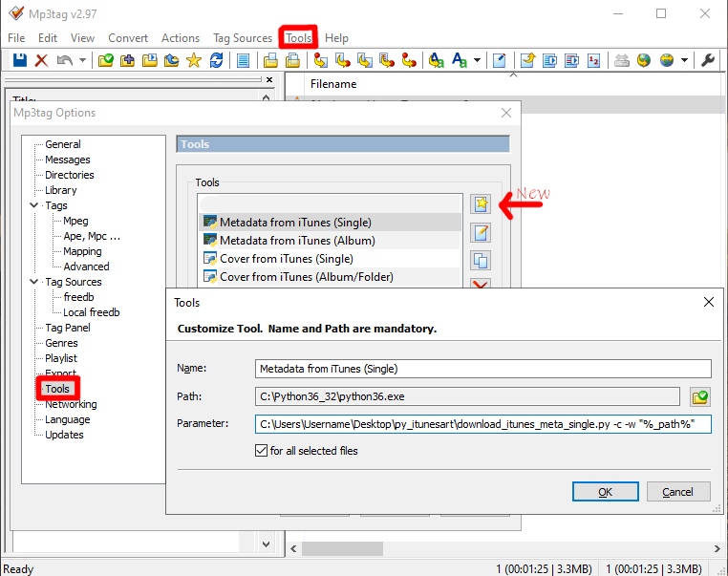Click the Add directory folder-plus icon
728x576 pixels.
tap(127, 60)
